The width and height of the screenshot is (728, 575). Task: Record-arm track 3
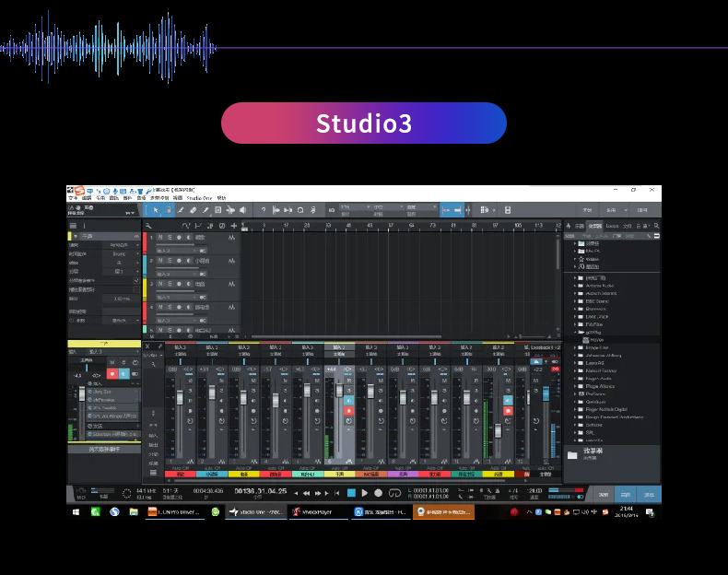coord(179,284)
